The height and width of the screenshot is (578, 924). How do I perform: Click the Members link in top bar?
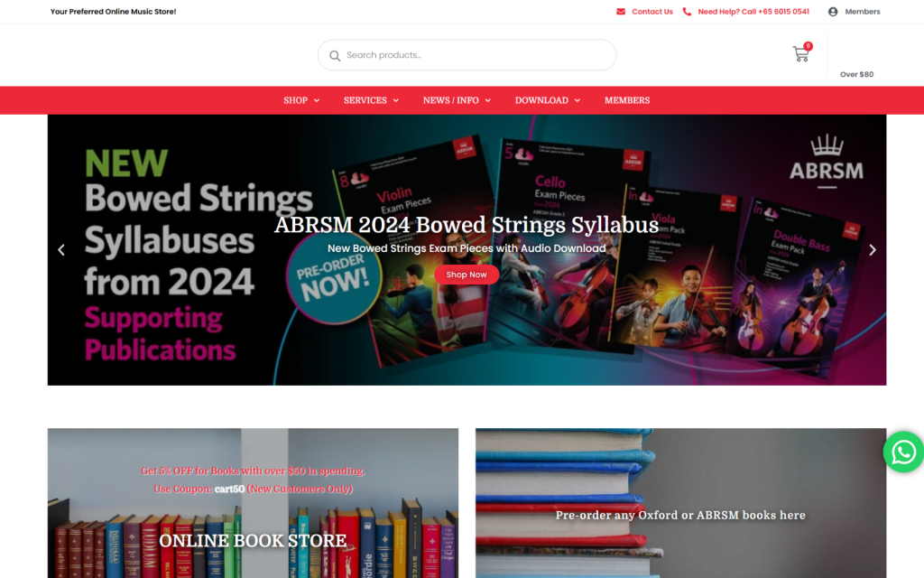(x=862, y=12)
